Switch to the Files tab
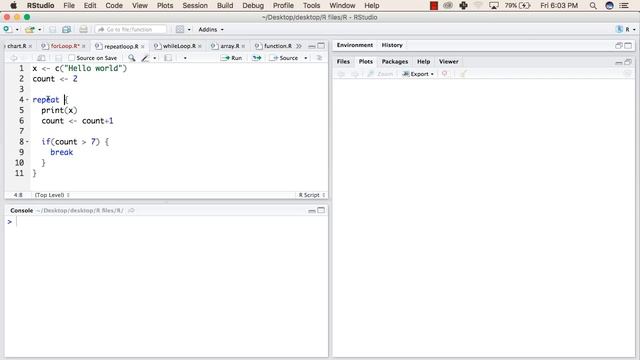 343,62
